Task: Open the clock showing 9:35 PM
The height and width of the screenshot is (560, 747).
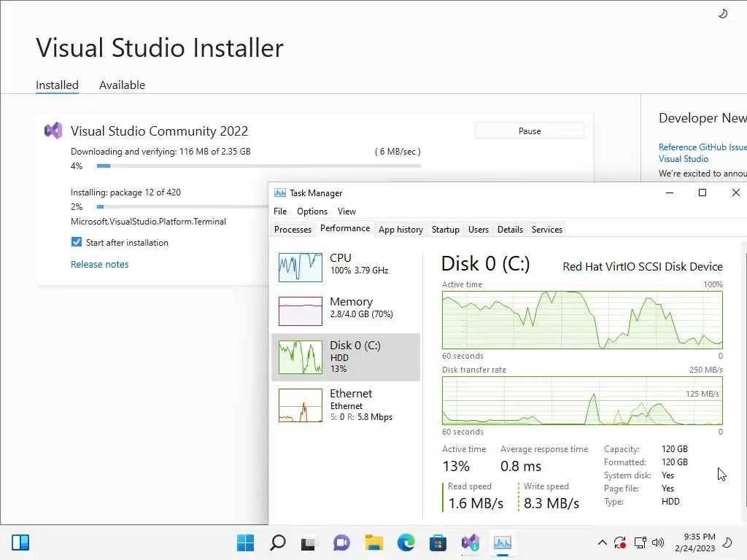Action: [695, 542]
